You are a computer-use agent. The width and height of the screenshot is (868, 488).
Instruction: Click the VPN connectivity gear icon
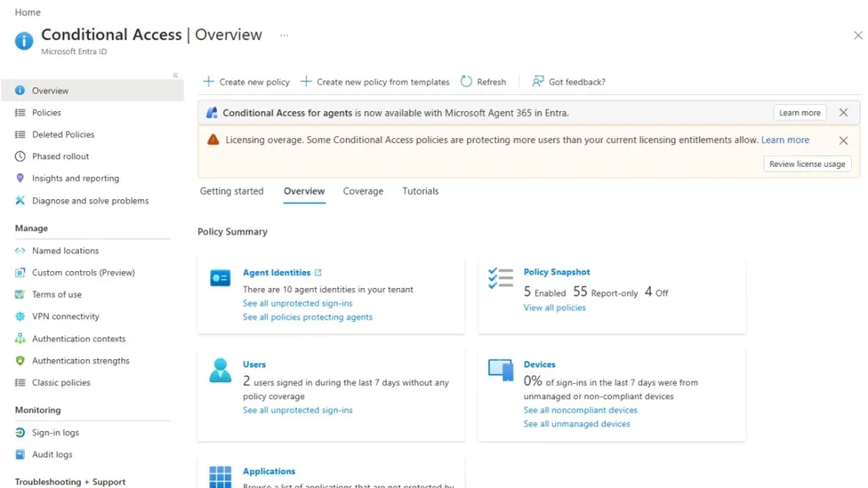20,317
